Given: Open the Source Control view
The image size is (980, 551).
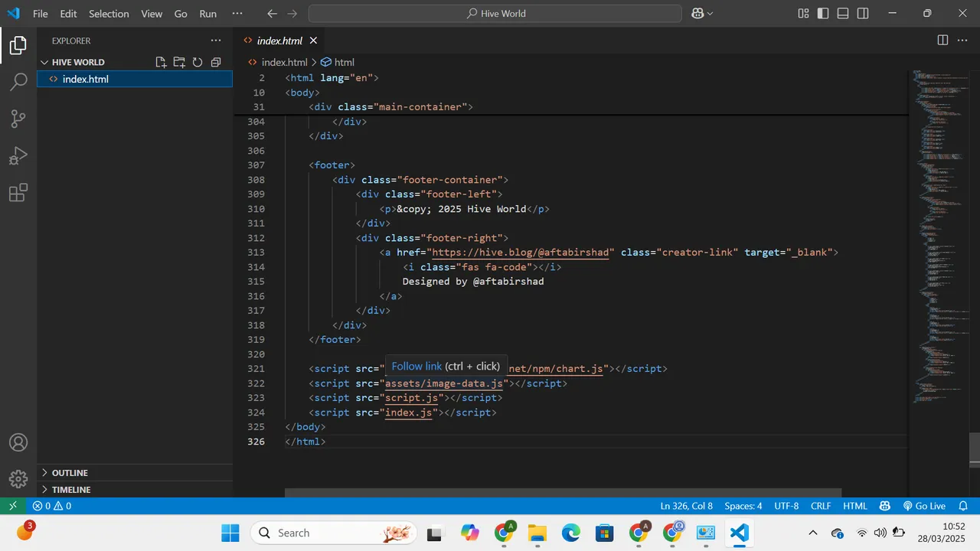Looking at the screenshot, I should pos(18,119).
